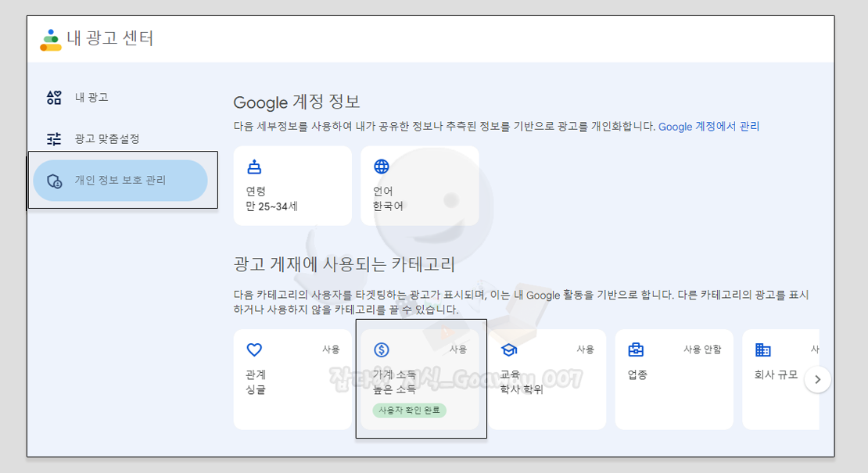Viewport: 868px width, 473px height.
Task: Open the 가계 소득 높은 소득 card
Action: click(x=420, y=379)
